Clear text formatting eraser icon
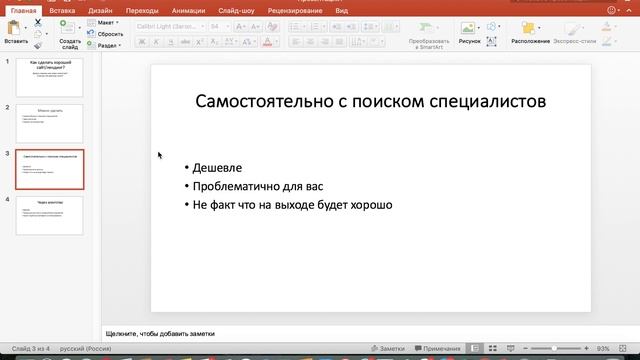The width and height of the screenshot is (640, 360). [x=272, y=27]
